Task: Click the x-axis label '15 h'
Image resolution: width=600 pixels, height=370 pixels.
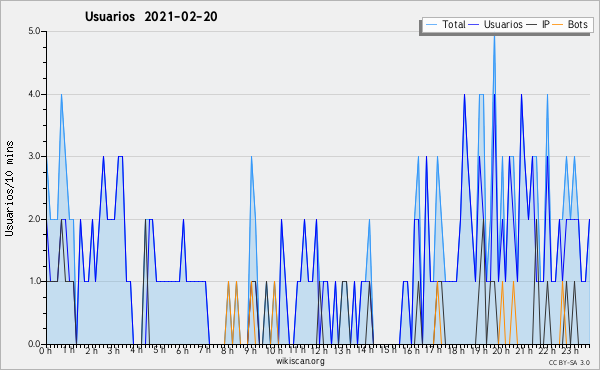Action: (x=388, y=350)
